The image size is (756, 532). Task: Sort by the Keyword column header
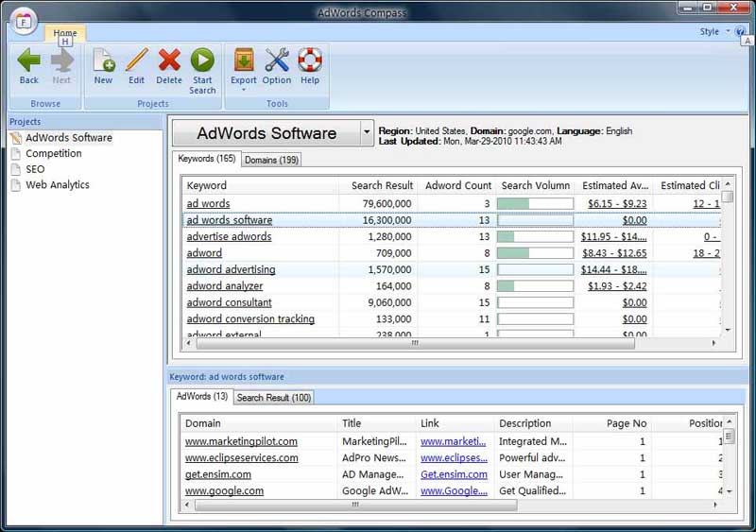[261, 186]
